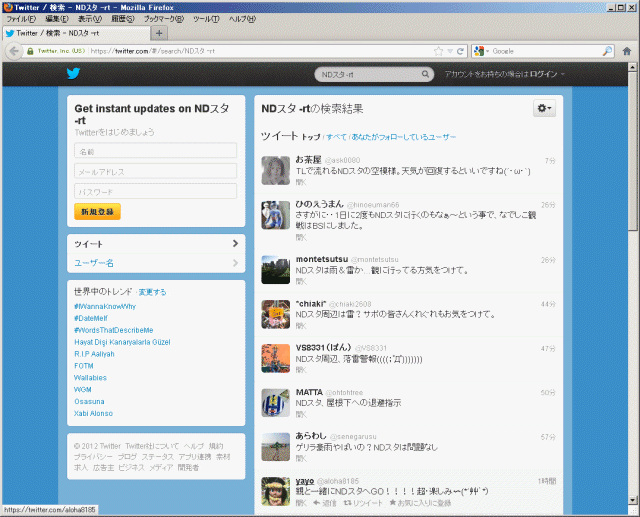The height and width of the screenshot is (517, 640).
Task: Open the 表示 menu
Action: click(x=90, y=19)
